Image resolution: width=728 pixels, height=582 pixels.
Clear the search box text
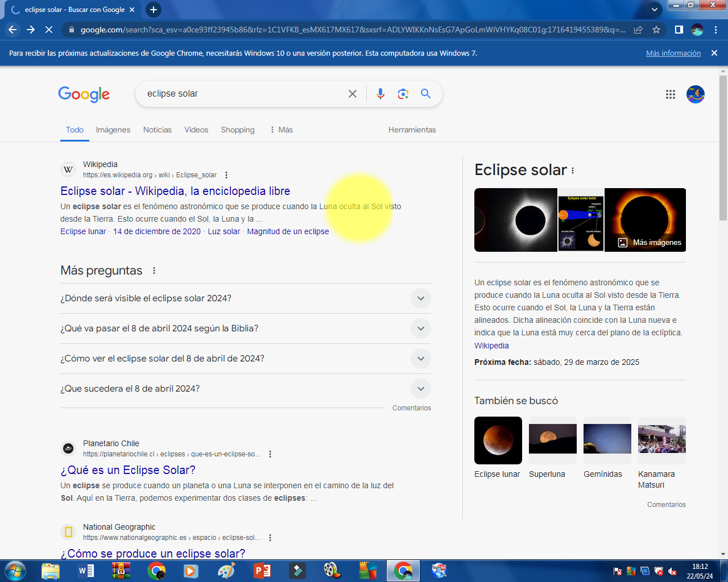(x=353, y=94)
